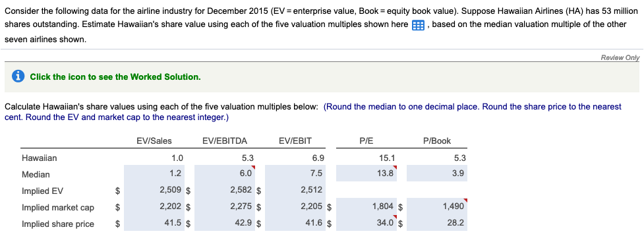Viewport: 644px width, 250px height.
Task: Click red marker on P/E share price
Action: click(x=396, y=217)
